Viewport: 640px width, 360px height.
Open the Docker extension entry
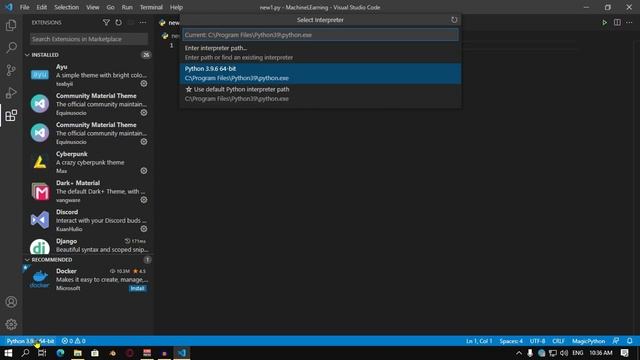[x=89, y=280]
